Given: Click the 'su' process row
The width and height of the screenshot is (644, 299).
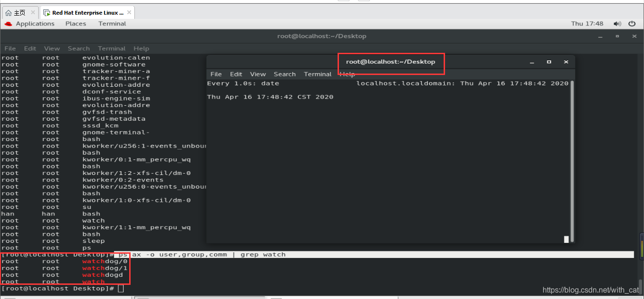Looking at the screenshot, I should tap(46, 207).
